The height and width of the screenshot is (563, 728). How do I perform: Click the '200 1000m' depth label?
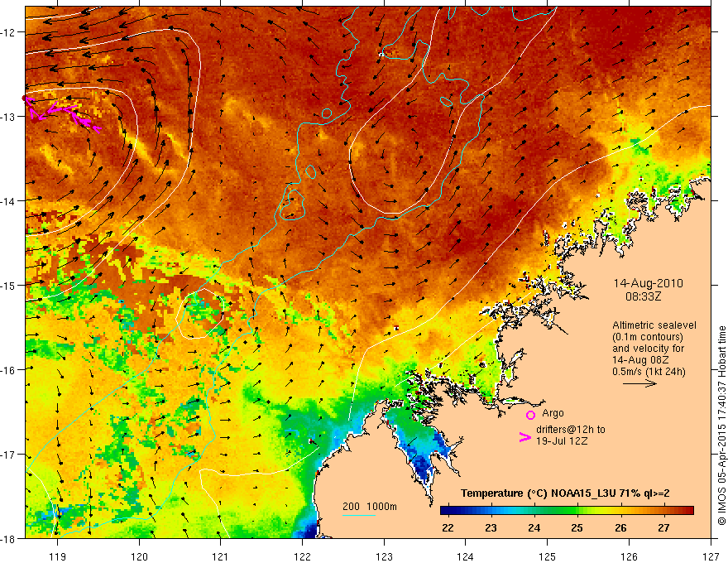370,507
